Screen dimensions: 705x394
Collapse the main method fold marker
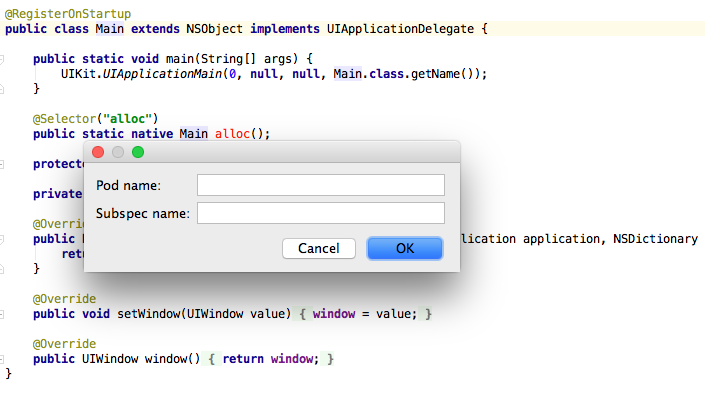click(x=2, y=59)
